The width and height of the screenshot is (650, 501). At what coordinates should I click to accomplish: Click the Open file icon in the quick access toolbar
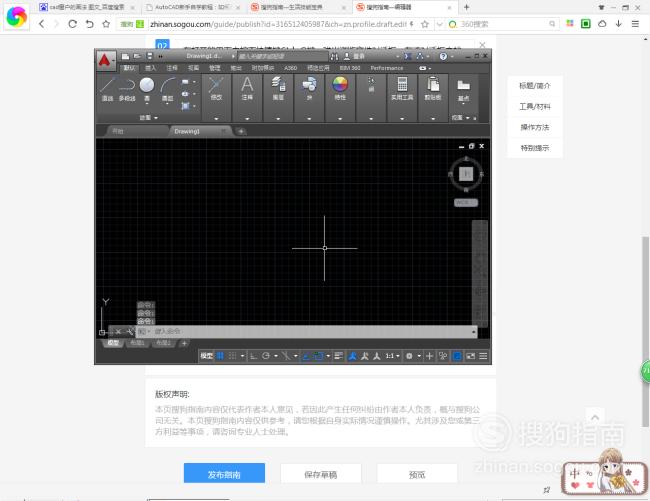point(137,56)
